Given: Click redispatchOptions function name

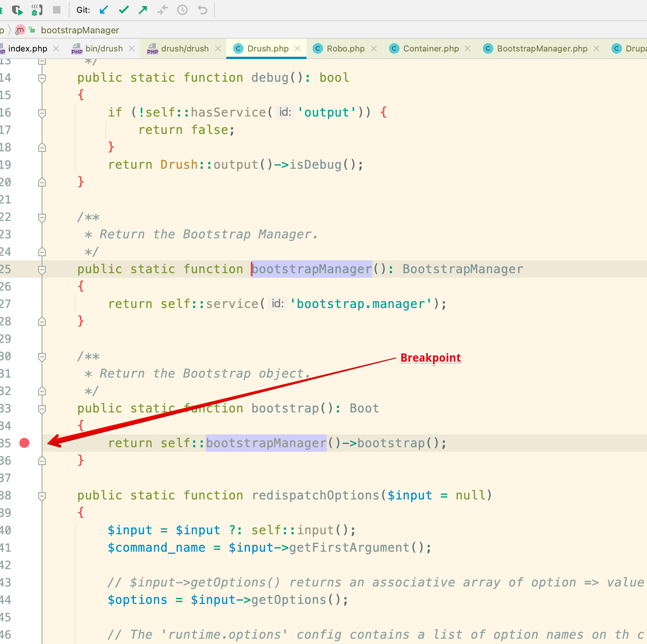Looking at the screenshot, I should 315,495.
